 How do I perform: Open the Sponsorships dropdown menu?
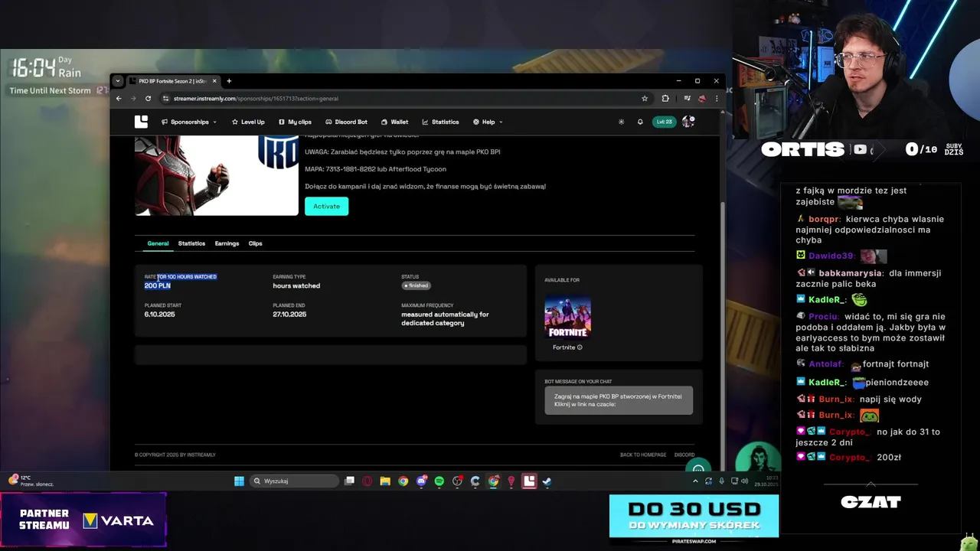[189, 122]
